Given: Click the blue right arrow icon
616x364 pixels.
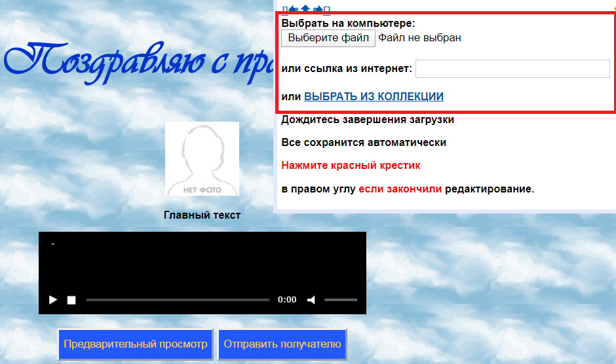Looking at the screenshot, I should [x=318, y=9].
